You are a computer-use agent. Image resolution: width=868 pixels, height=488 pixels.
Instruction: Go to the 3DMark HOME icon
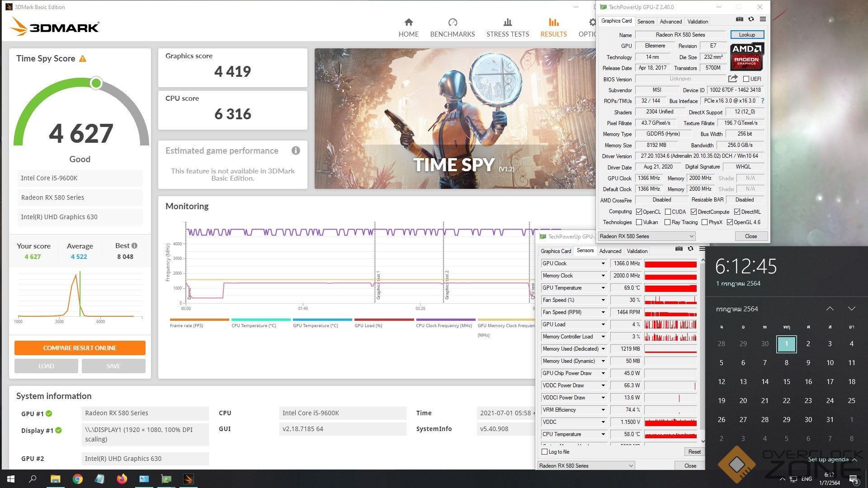tap(408, 23)
